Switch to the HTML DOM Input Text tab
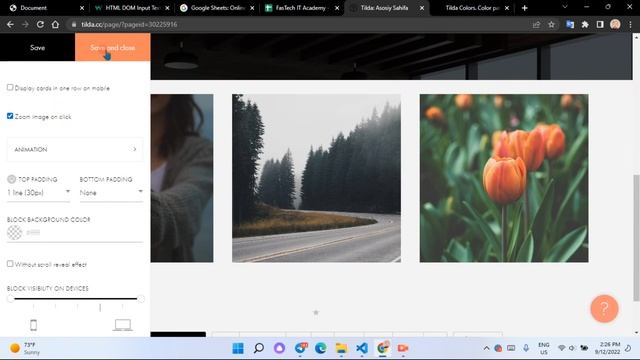 click(133, 8)
